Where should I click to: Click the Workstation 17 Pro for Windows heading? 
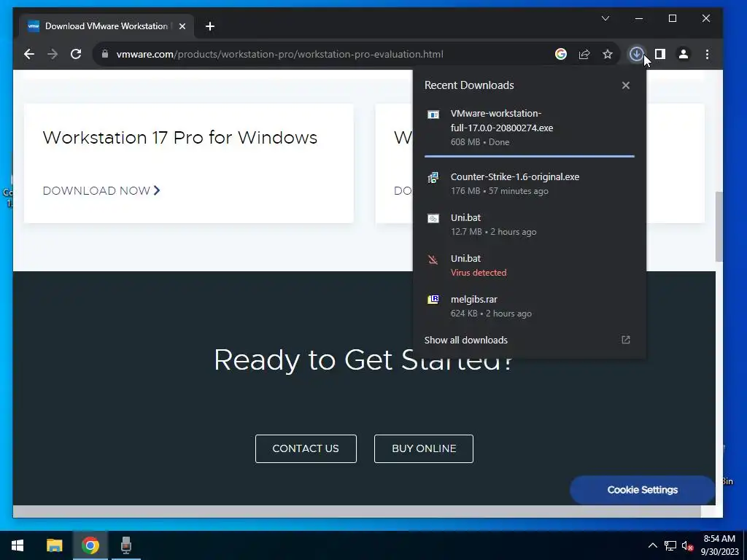(x=180, y=138)
